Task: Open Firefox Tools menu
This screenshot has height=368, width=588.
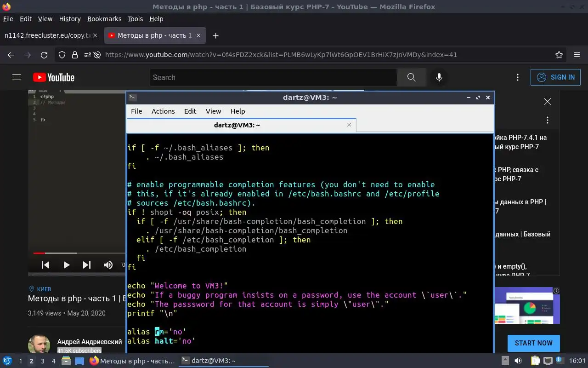Action: pyautogui.click(x=135, y=19)
